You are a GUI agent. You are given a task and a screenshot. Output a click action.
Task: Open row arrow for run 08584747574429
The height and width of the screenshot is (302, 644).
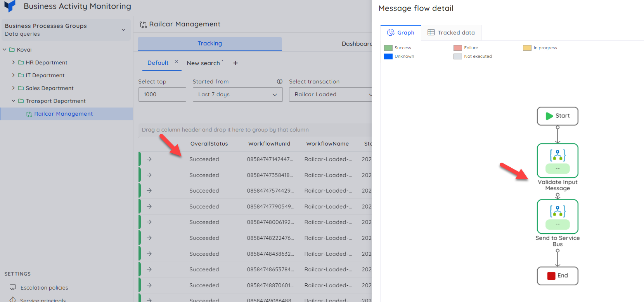point(149,191)
